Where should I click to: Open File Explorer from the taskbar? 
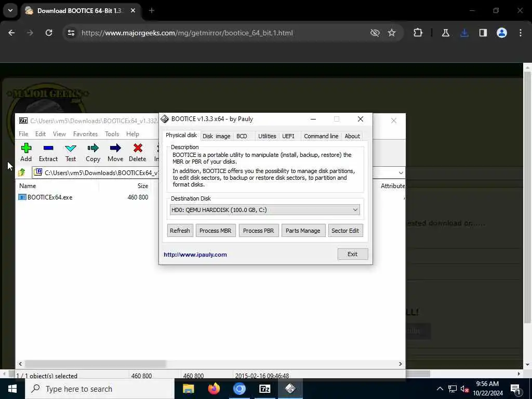tap(188, 389)
